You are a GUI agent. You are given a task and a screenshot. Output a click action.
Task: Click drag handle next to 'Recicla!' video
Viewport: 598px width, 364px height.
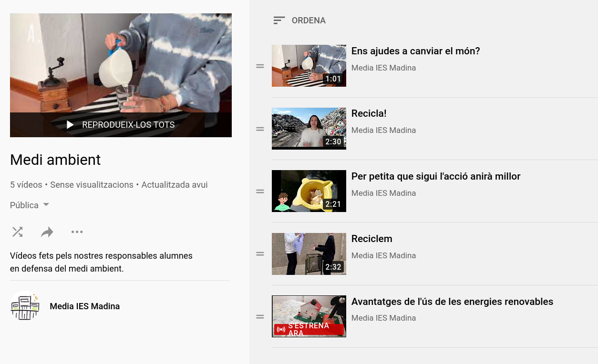click(260, 129)
